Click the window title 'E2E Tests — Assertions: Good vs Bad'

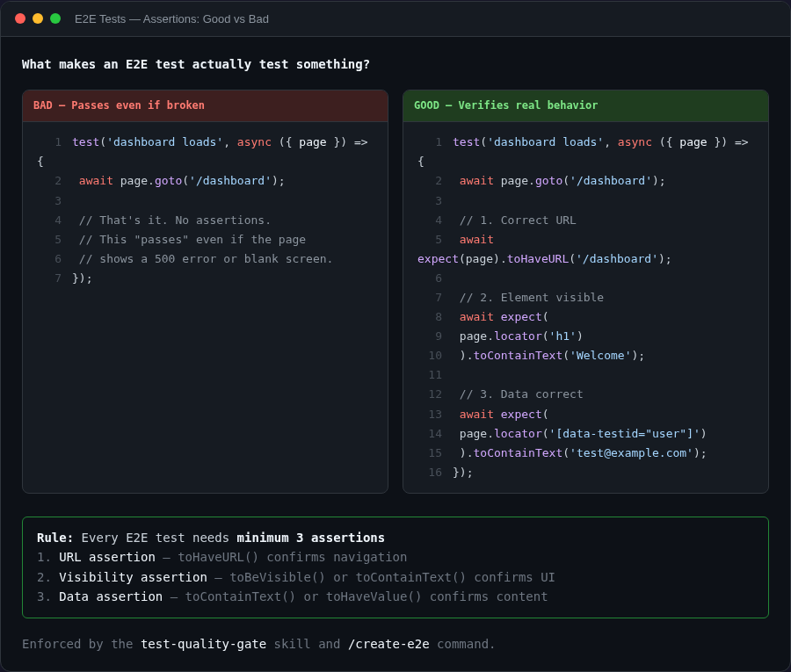170,18
